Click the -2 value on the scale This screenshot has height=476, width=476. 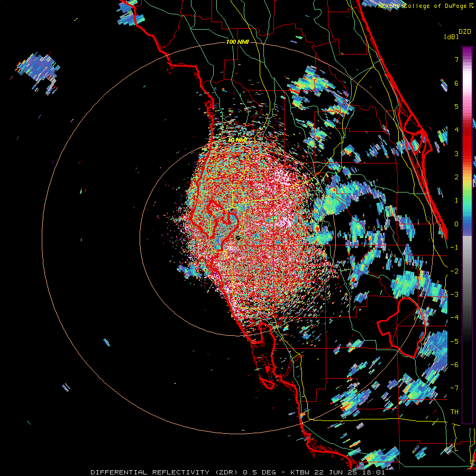pos(454,271)
